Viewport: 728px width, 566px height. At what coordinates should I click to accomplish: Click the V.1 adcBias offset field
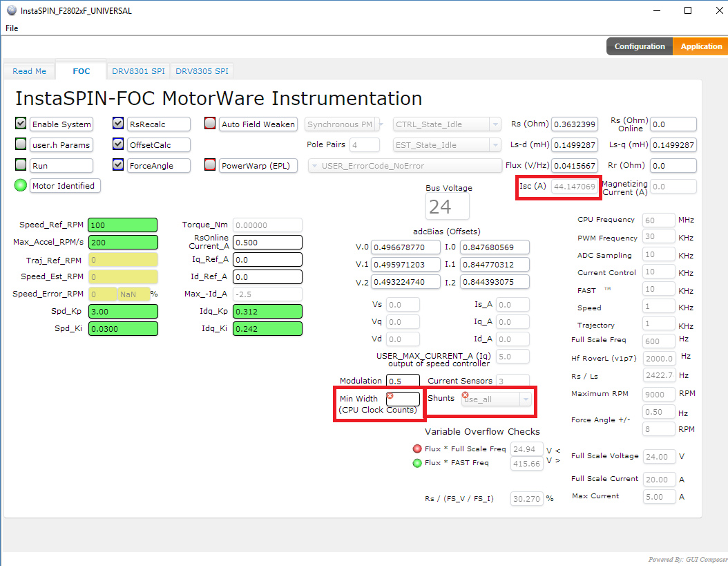click(405, 265)
